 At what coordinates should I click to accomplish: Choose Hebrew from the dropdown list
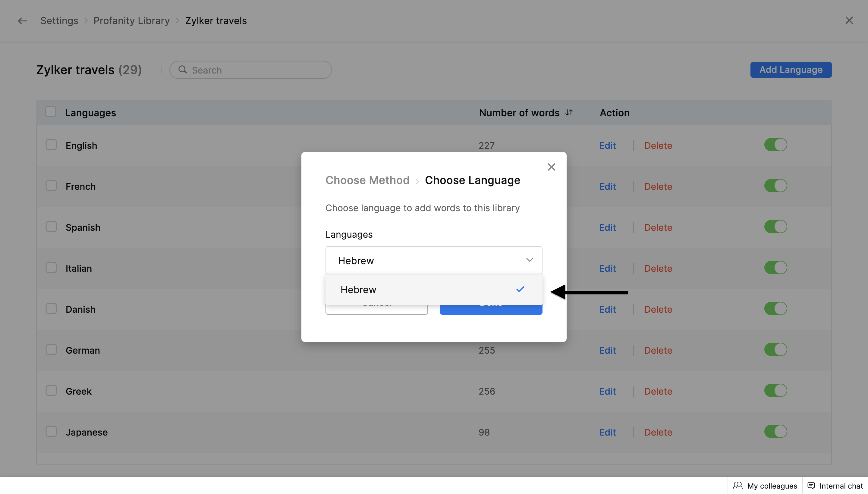pyautogui.click(x=358, y=289)
